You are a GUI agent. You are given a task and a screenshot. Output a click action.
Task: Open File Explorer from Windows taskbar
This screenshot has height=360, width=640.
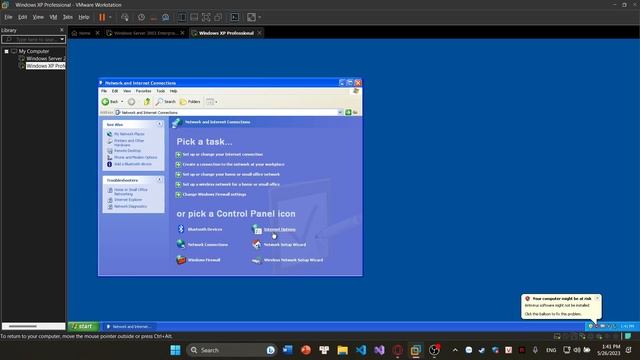(342, 350)
